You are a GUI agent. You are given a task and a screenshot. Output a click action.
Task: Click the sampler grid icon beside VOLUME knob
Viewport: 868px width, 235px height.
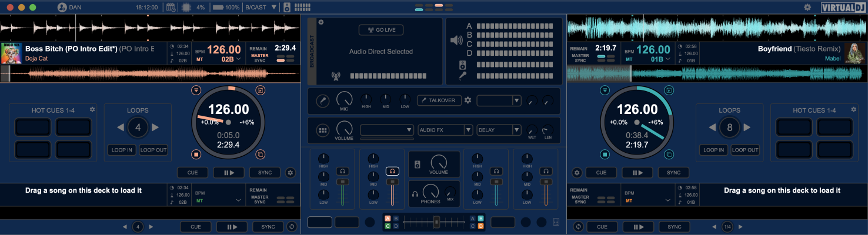coord(322,130)
